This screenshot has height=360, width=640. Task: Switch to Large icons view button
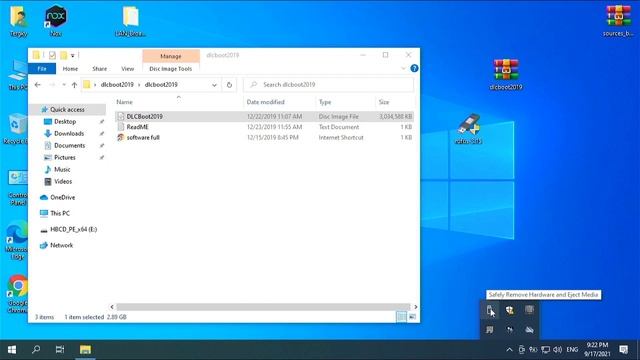(412, 317)
